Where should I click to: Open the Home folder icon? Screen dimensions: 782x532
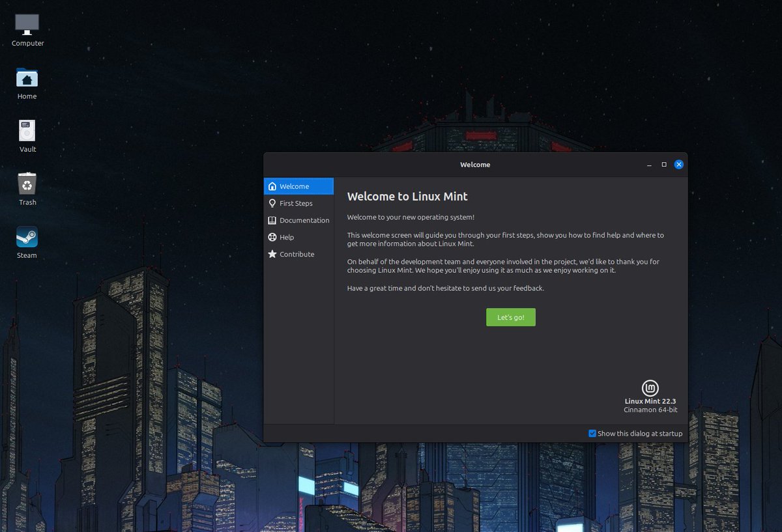27,78
